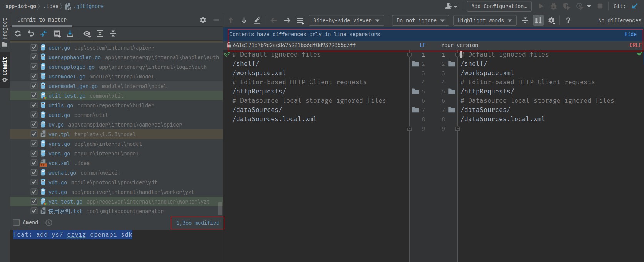Viewport: 644px width, 262px height.
Task: Show commit message history clock
Action: click(49, 222)
